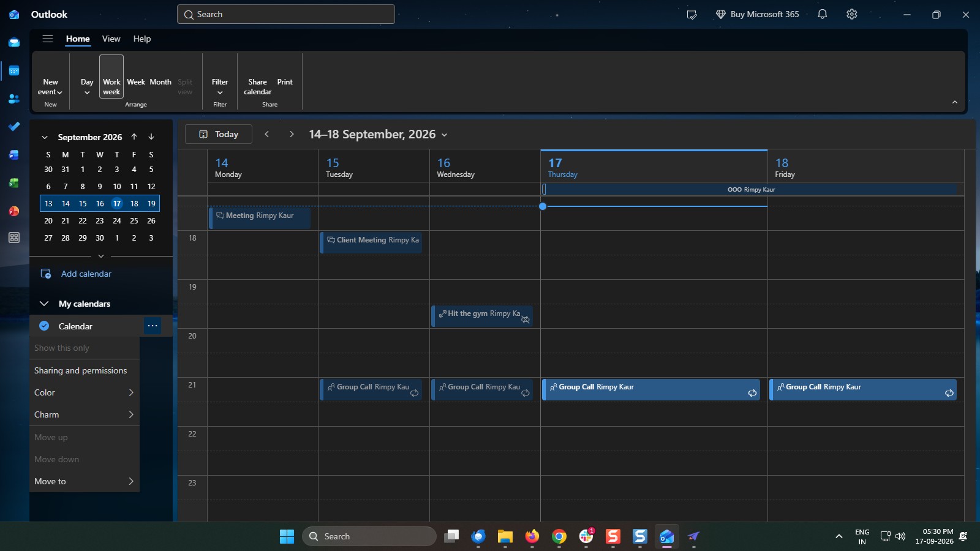Open Mail from the left app bar

point(14,42)
